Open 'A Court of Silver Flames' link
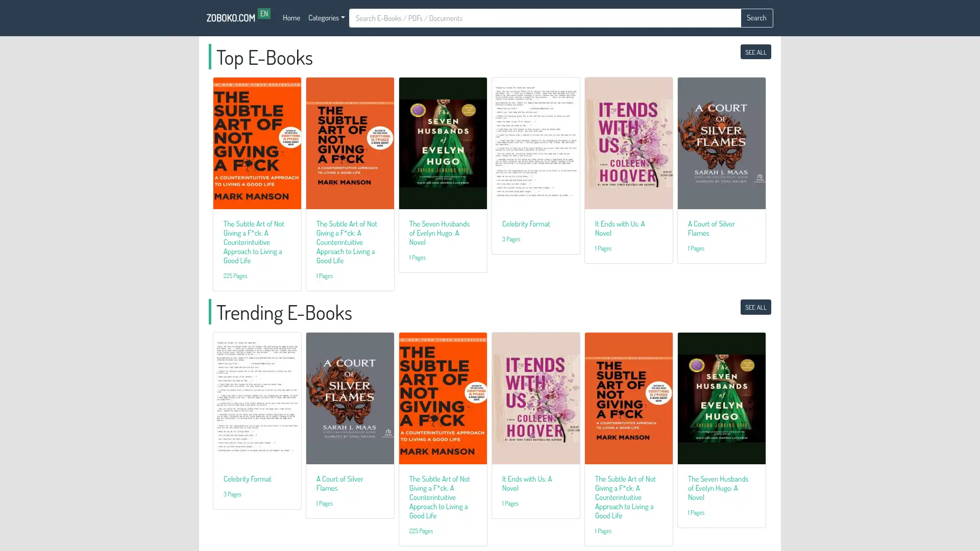 (x=711, y=228)
